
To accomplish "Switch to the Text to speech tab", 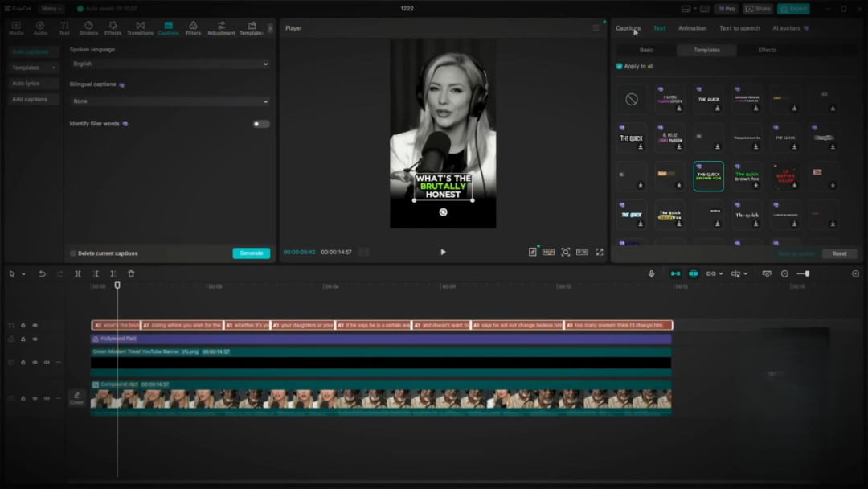I will tap(739, 28).
